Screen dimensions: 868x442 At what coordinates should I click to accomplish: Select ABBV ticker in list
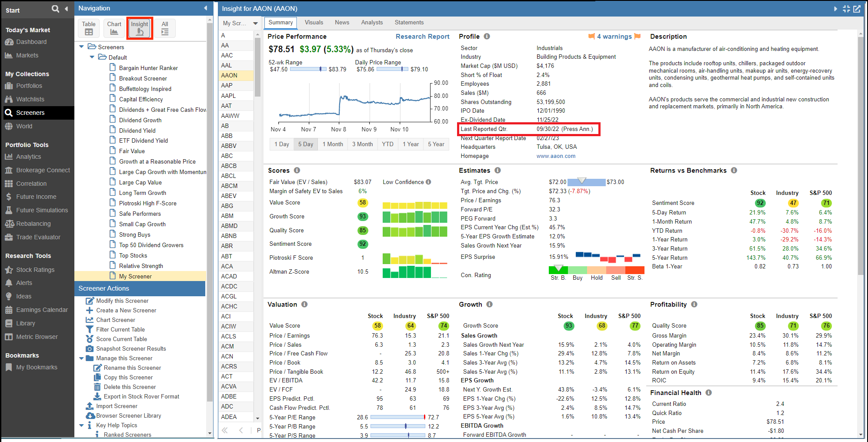pos(236,146)
